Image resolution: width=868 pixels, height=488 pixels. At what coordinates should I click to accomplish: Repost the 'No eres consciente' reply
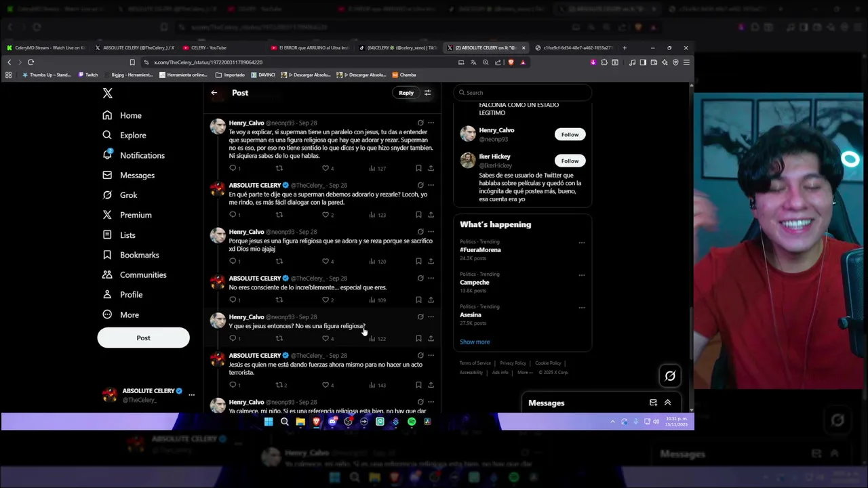pyautogui.click(x=279, y=300)
